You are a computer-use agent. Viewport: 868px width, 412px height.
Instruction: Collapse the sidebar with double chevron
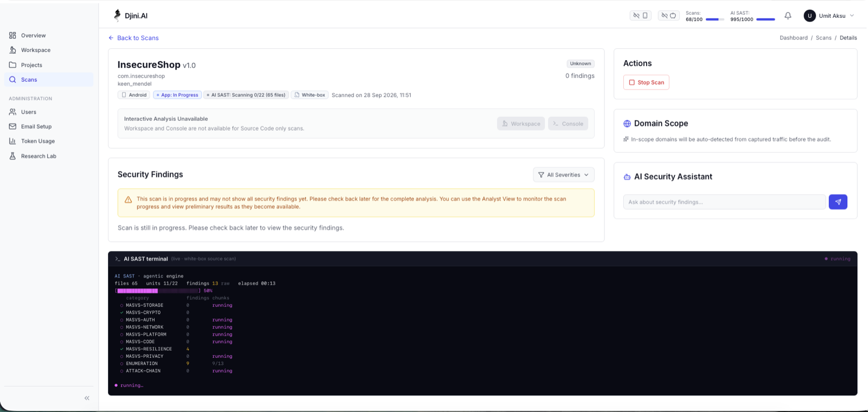87,398
